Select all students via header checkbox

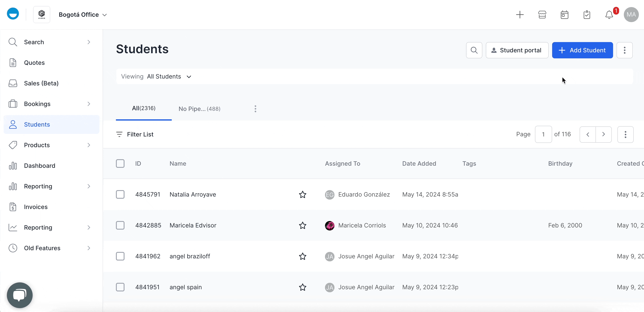point(120,164)
